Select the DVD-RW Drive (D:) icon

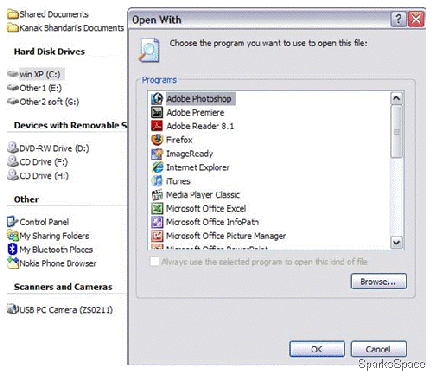13,148
